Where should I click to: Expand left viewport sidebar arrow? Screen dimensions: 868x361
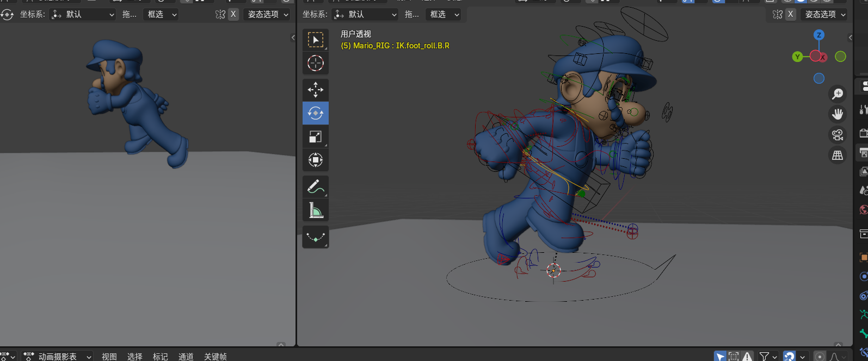click(x=293, y=38)
